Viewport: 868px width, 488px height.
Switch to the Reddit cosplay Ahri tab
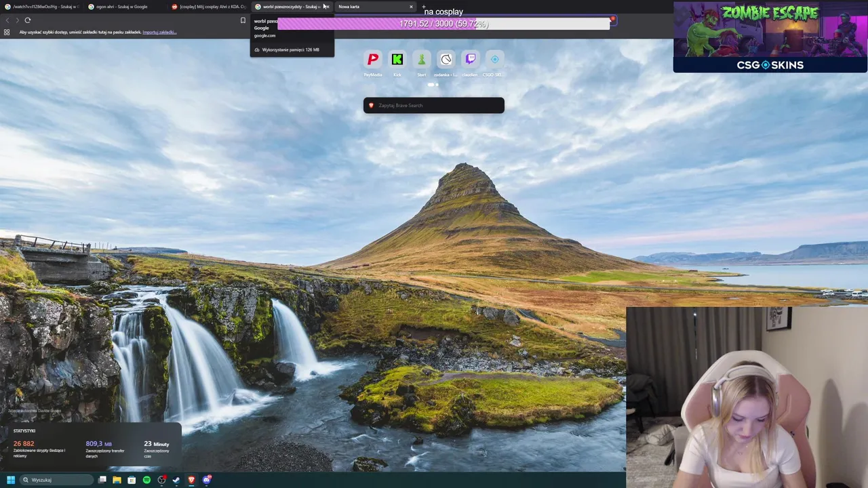coord(209,7)
